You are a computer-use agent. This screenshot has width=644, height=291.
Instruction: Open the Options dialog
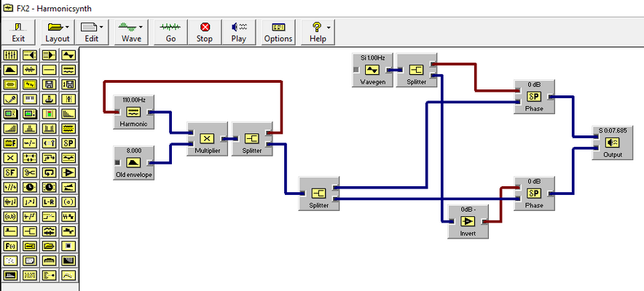coord(278,33)
